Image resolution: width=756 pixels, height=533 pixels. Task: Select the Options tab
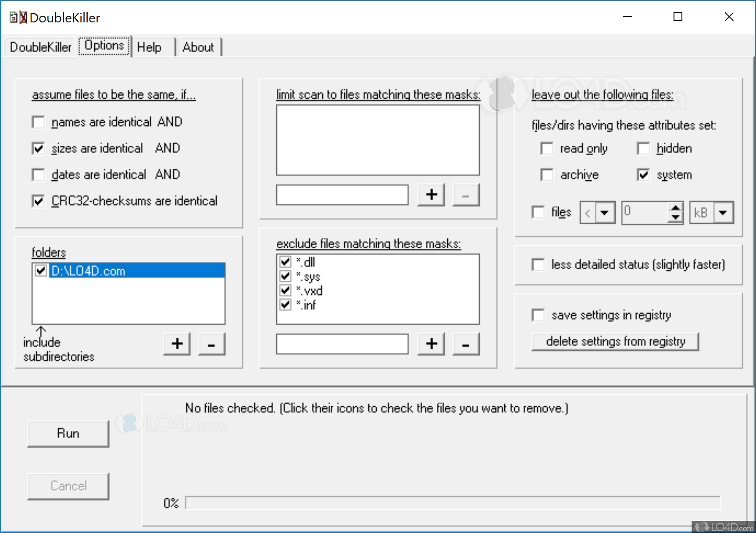[104, 46]
